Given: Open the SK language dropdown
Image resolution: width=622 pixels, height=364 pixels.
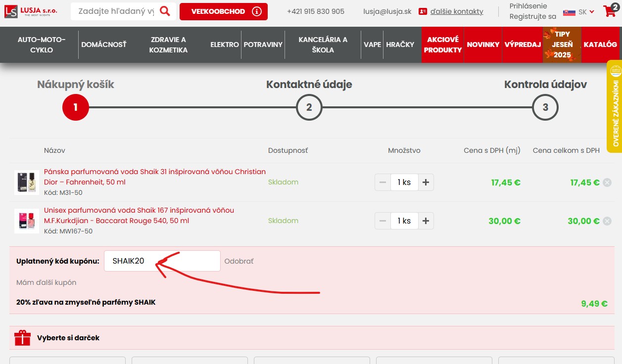Looking at the screenshot, I should 578,12.
